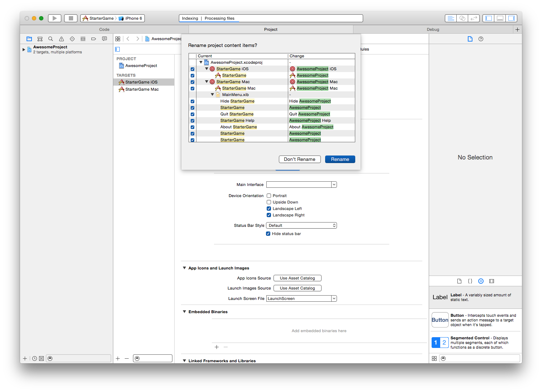Open related items grid menu in jump bar
The width and height of the screenshot is (542, 392).
[118, 39]
